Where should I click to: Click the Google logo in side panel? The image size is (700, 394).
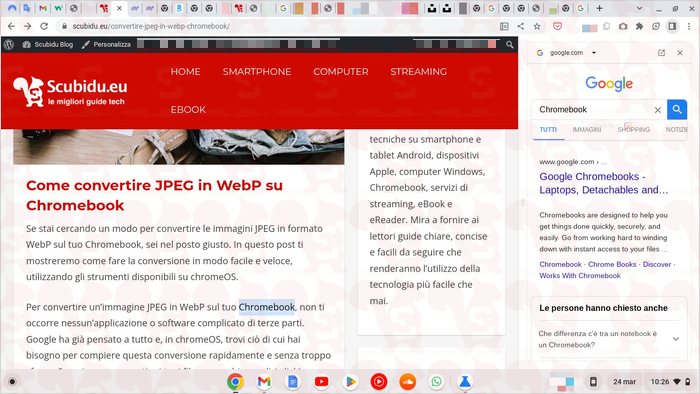[x=609, y=83]
